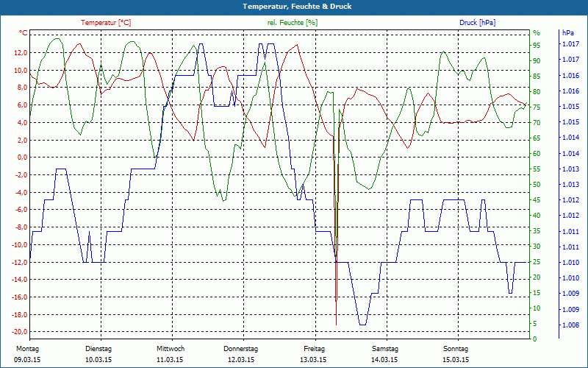
Task: Click temperature axis value "10,0"
Action: coord(21,70)
